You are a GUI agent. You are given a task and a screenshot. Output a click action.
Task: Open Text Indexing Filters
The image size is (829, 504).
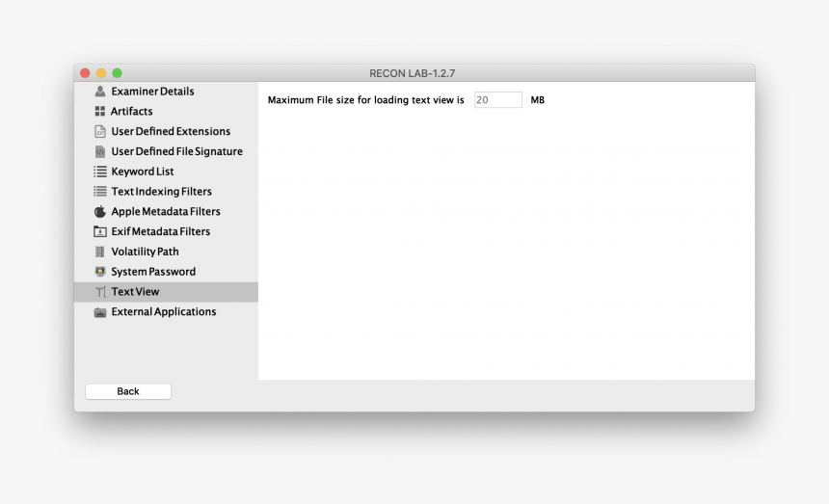tap(166, 192)
